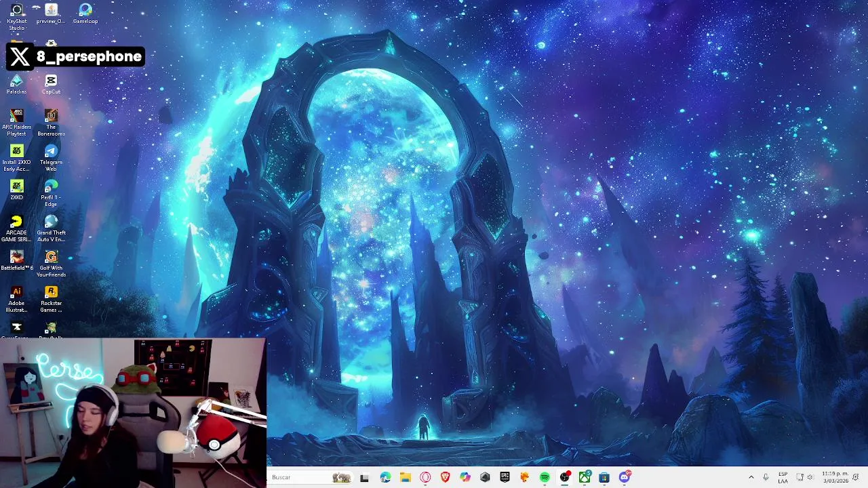Select the 2XKO game icon

pos(17,190)
